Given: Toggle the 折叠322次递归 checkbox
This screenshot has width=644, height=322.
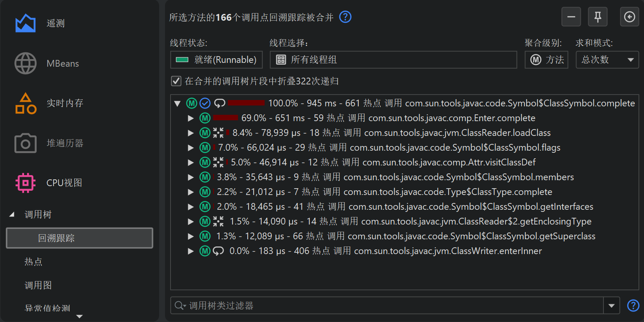Looking at the screenshot, I should [176, 81].
